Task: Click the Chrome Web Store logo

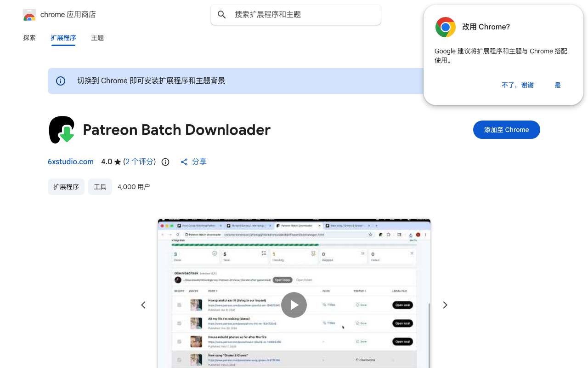Action: click(x=29, y=15)
